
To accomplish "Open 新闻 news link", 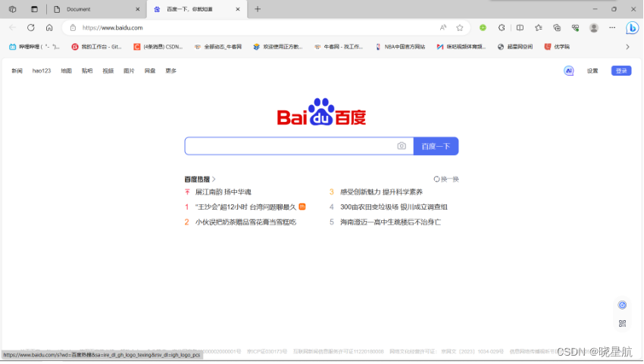I will tap(17, 70).
